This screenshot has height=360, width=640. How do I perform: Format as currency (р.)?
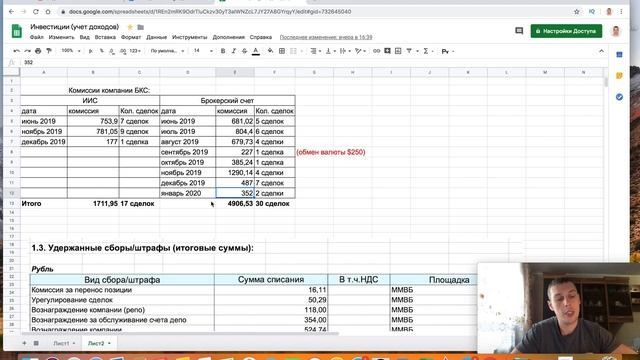(x=91, y=51)
